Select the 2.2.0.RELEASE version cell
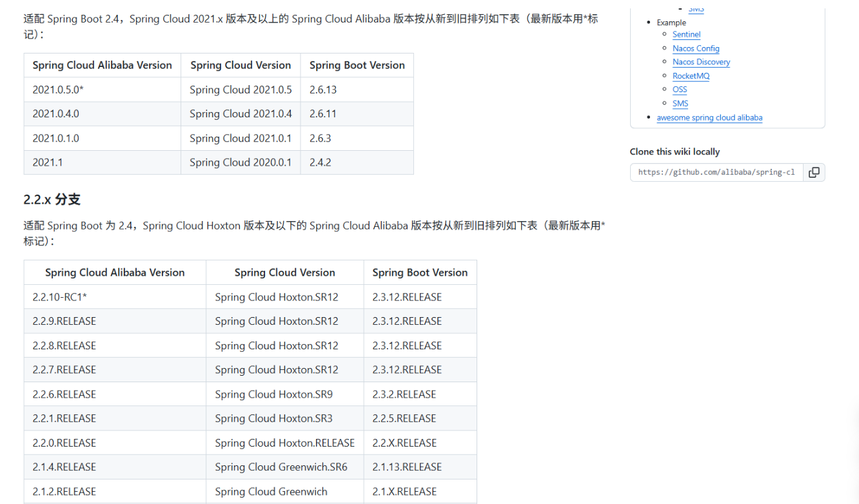Image resolution: width=859 pixels, height=504 pixels. (115, 443)
